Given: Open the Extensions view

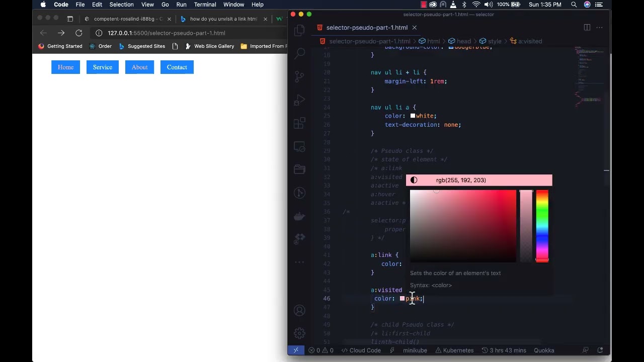Looking at the screenshot, I should [300, 123].
